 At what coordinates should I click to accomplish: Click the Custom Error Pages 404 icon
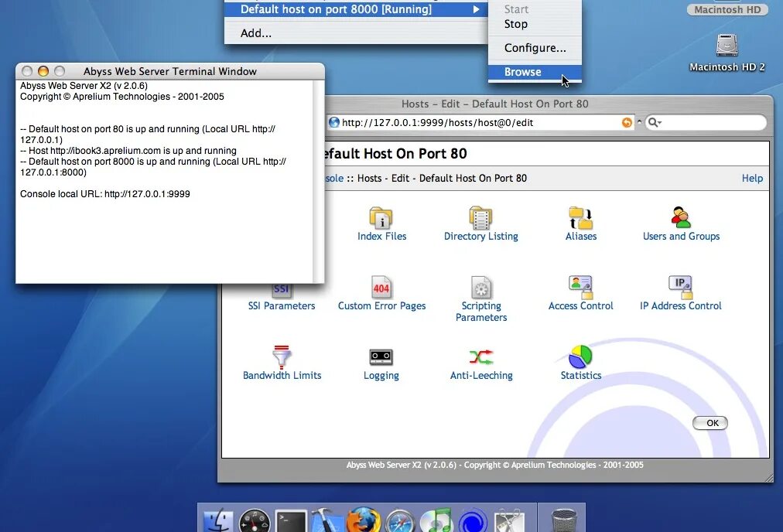point(381,287)
